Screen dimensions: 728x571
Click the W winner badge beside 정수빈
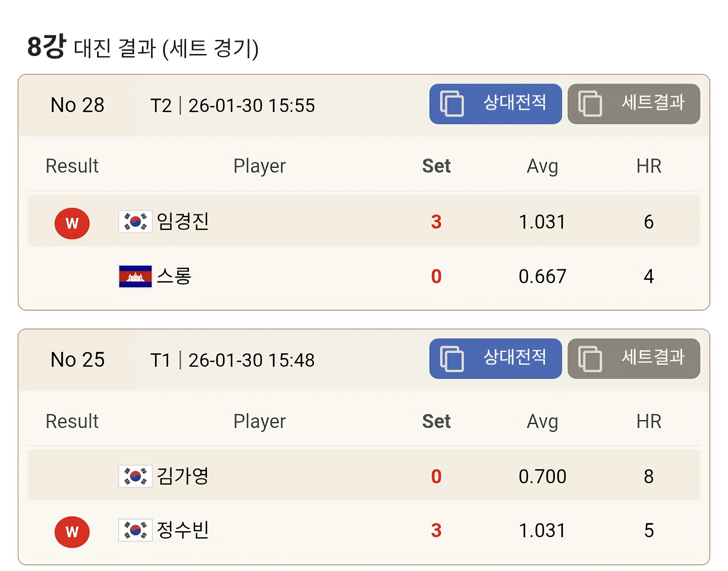72,532
